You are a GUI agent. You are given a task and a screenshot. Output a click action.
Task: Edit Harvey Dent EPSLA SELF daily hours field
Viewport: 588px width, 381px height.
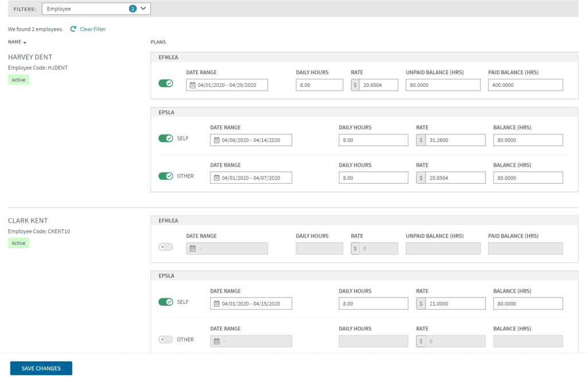pos(373,140)
